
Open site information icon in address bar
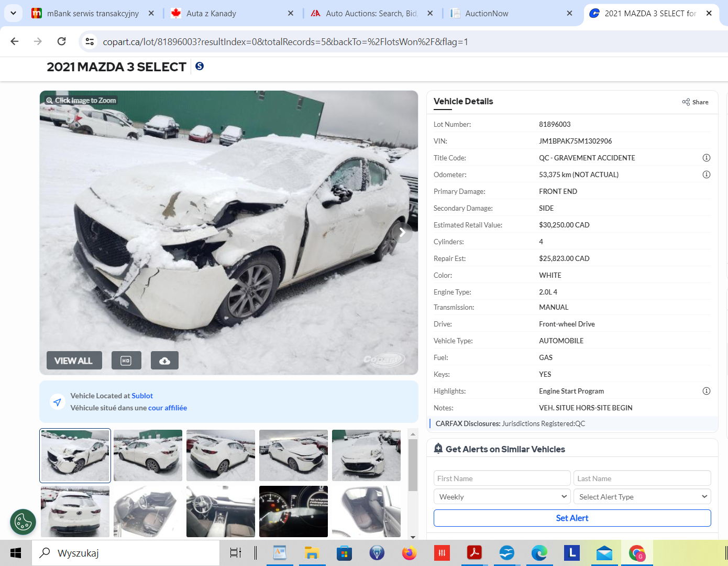click(90, 41)
